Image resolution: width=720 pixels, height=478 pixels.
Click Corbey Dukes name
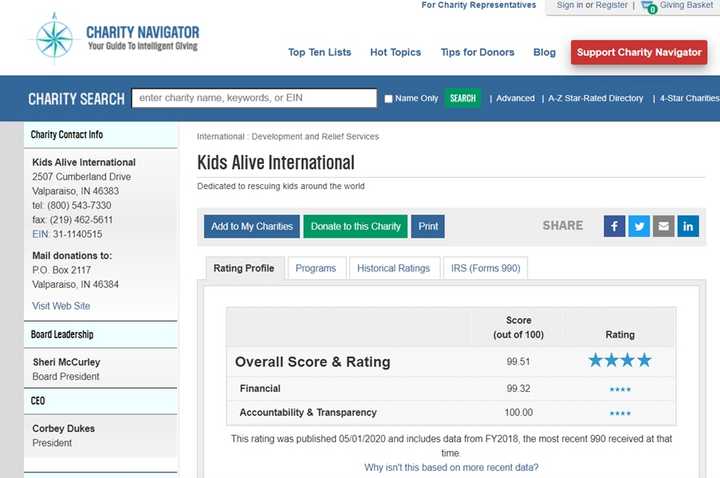tap(63, 428)
